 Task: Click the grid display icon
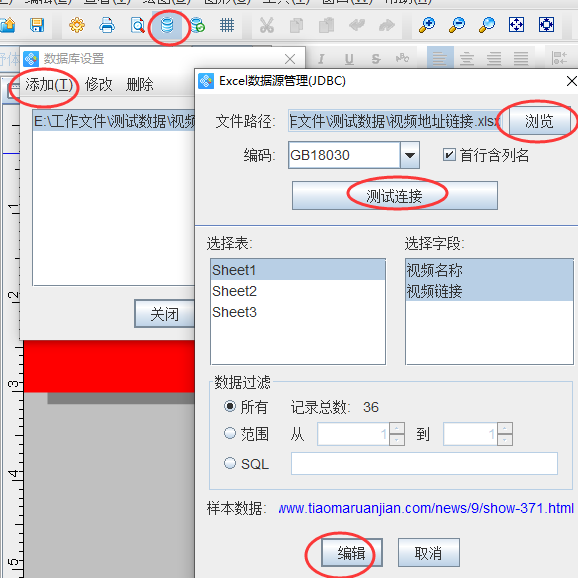coord(227,25)
